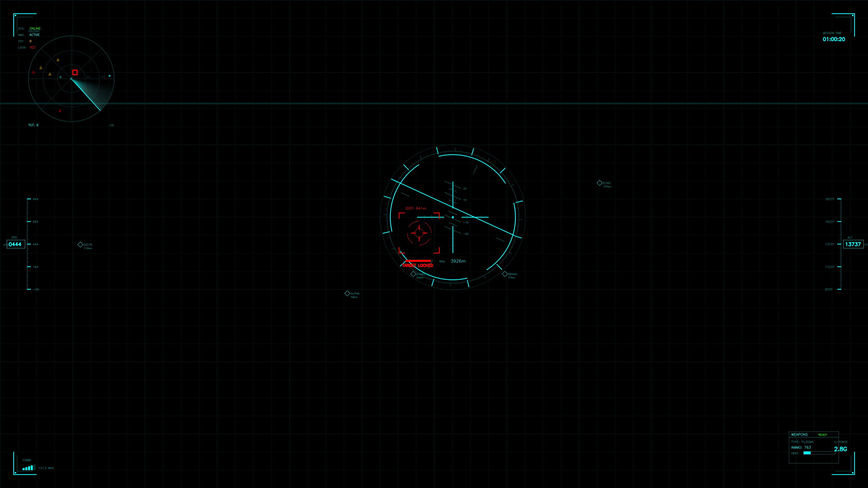Open the RADAR panel title
This screenshot has height=488, width=868.
pos(34,32)
